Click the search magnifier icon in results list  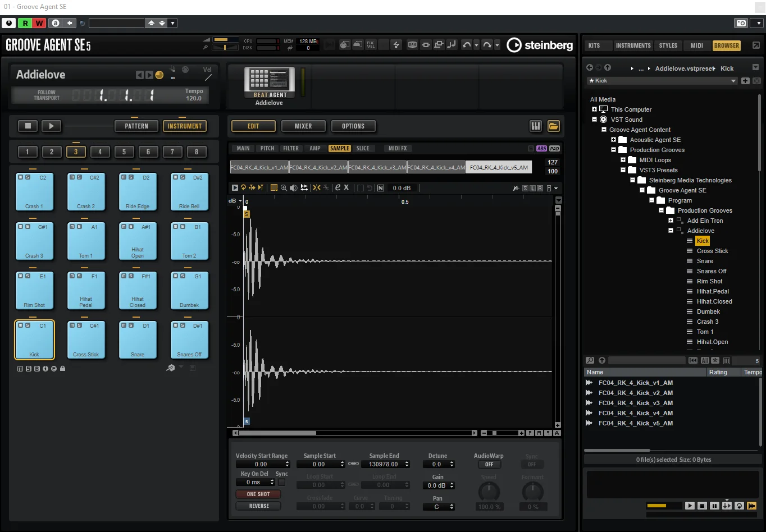[x=590, y=360]
